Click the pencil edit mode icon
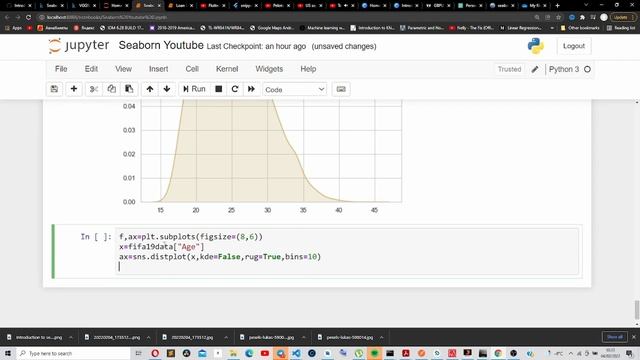 point(535,69)
